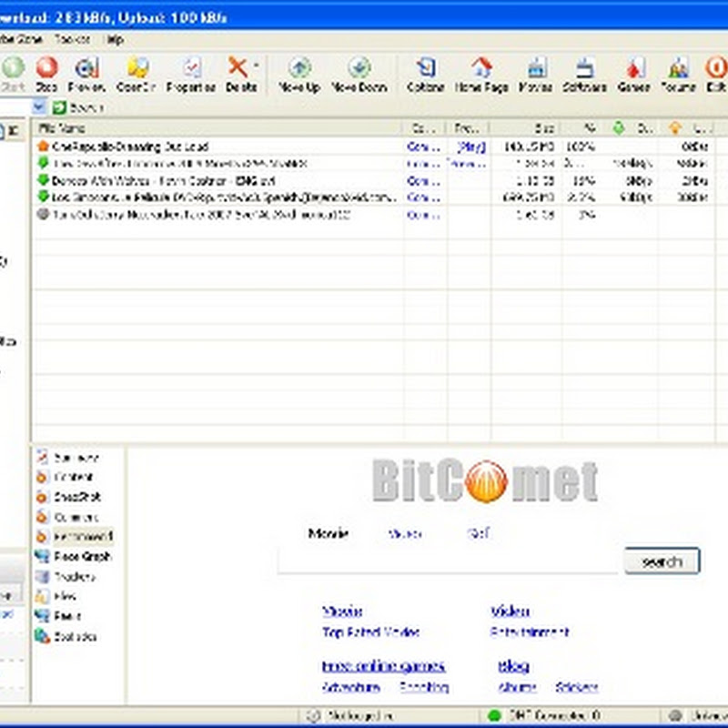Click the green Start toolbar icon
The image size is (728, 728).
click(12, 67)
